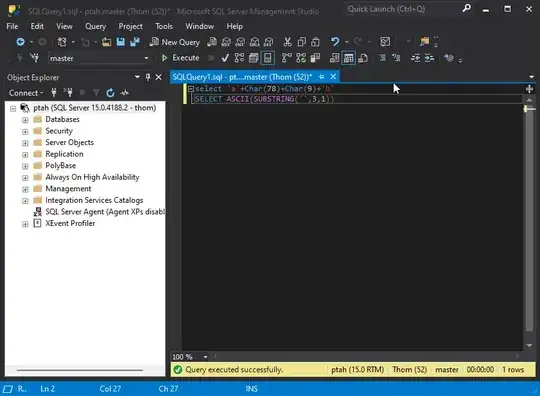540x396 pixels.
Task: Click the Save All icon
Action: click(135, 42)
